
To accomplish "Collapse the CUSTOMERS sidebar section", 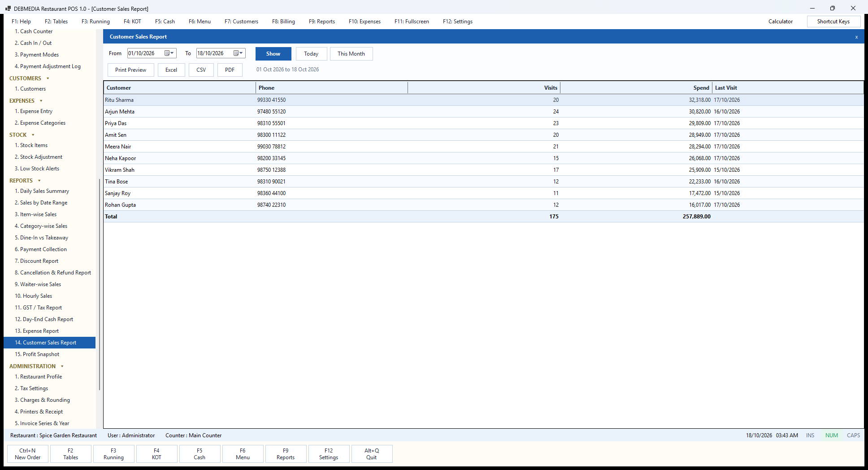I will pos(48,78).
